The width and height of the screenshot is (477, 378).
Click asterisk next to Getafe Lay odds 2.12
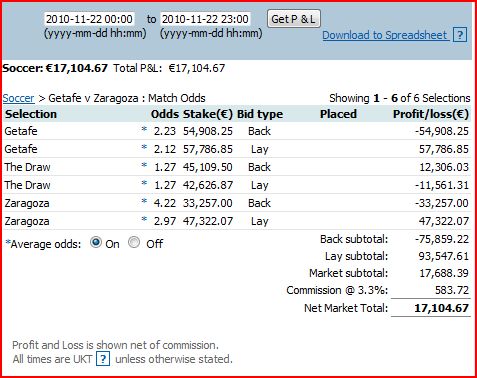(144, 147)
